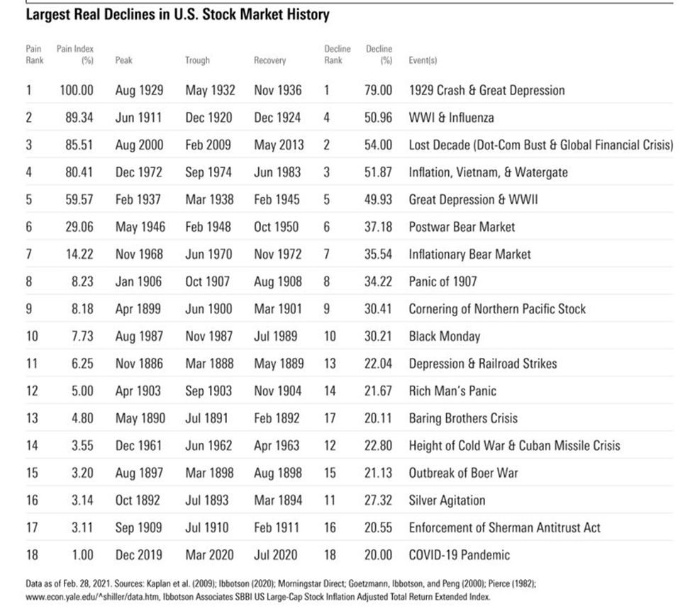Click the 'Panic of 1907' event

443,281
